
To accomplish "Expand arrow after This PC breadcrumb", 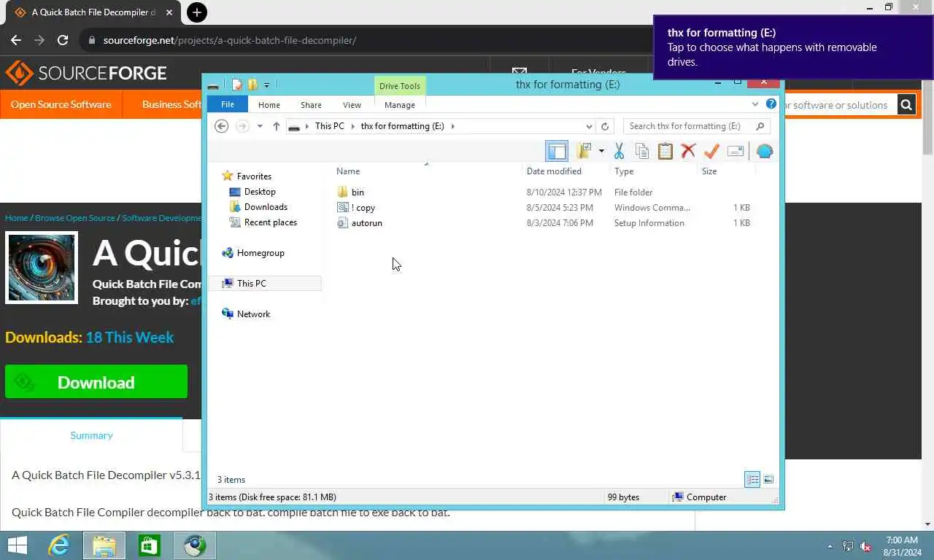I will click(x=352, y=126).
